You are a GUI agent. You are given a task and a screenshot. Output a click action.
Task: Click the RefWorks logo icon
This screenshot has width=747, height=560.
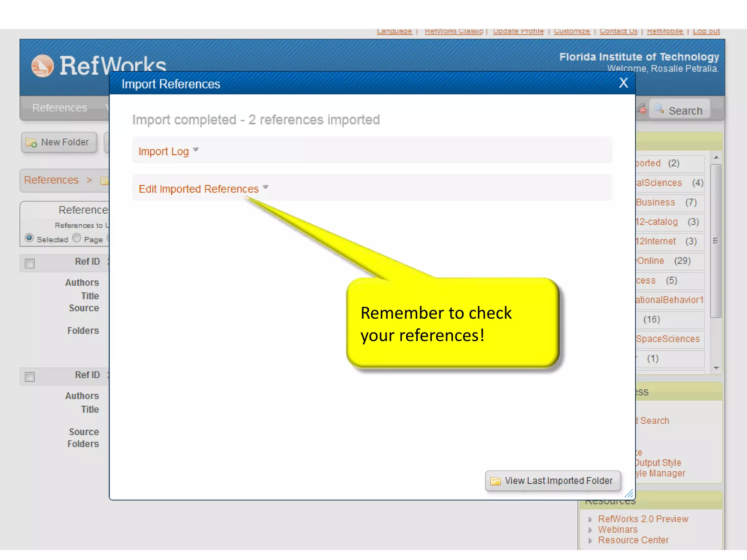click(x=42, y=66)
